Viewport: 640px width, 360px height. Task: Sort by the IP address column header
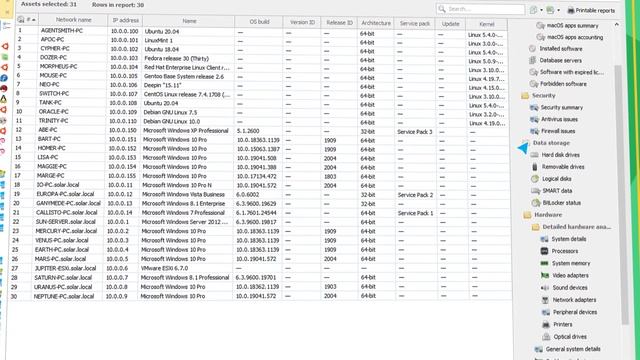[x=126, y=20]
